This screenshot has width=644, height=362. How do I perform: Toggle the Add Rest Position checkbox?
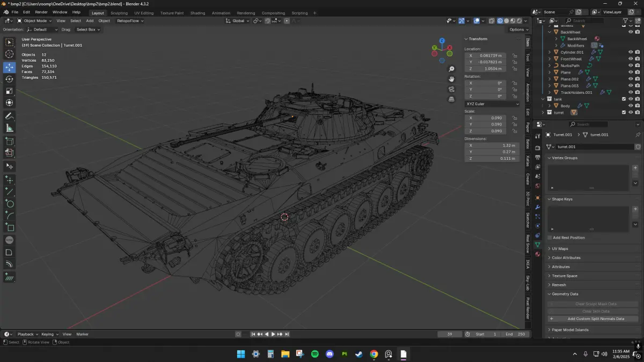(x=550, y=238)
